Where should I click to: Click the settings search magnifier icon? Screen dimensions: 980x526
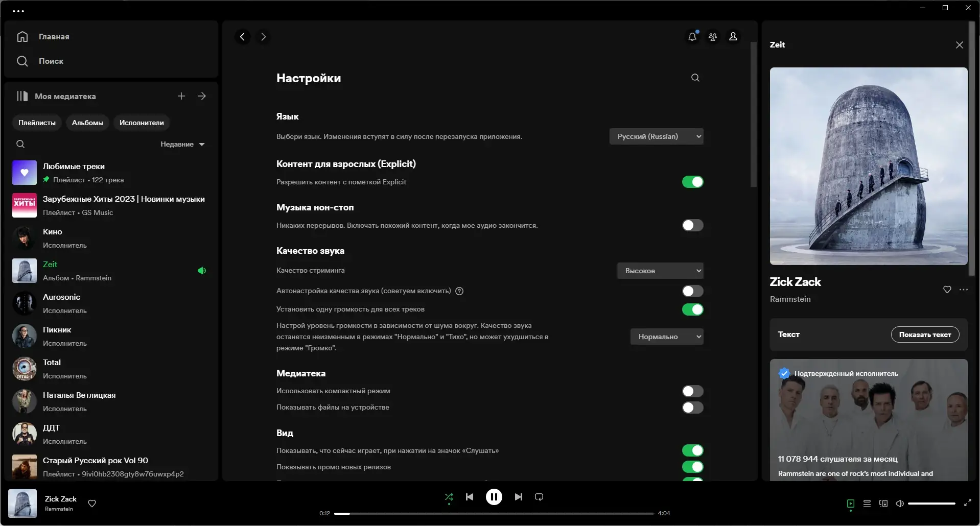pyautogui.click(x=695, y=78)
